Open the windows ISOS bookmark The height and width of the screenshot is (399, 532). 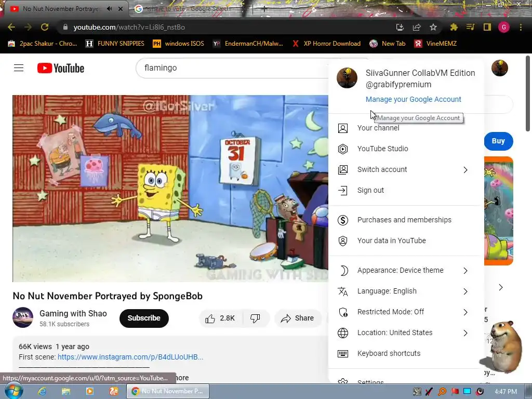coord(179,44)
